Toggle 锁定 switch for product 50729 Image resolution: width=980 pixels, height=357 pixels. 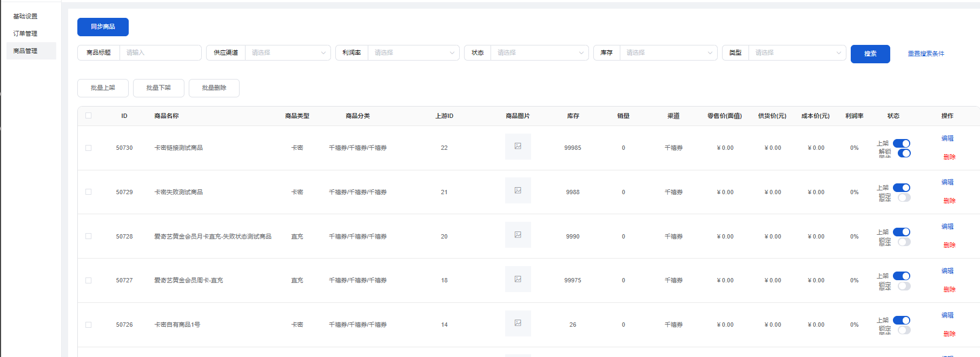coord(904,197)
